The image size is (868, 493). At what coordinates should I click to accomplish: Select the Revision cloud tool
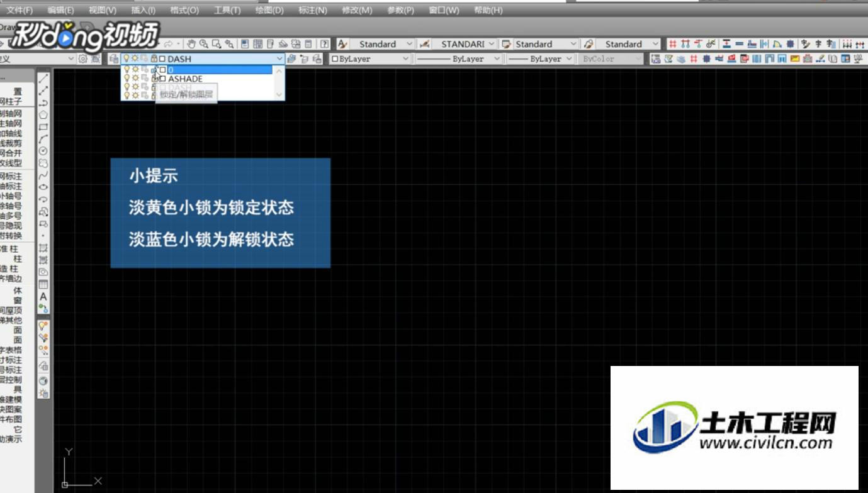tap(43, 163)
